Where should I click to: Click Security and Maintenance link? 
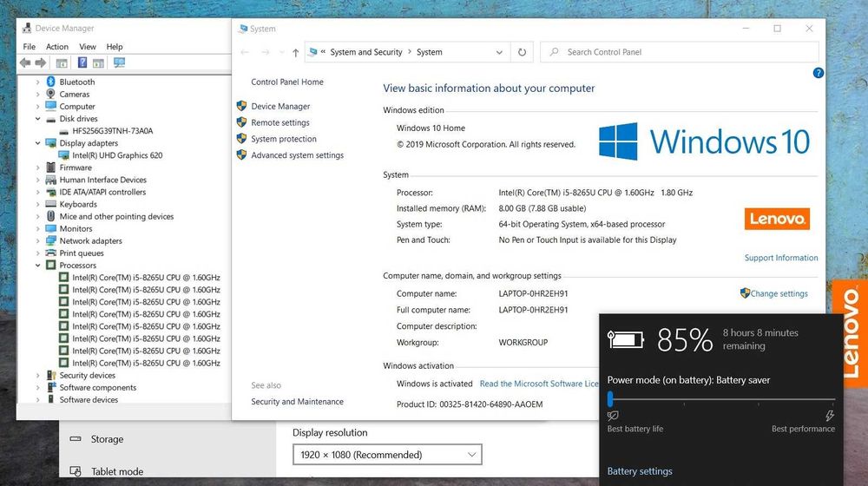coord(297,401)
